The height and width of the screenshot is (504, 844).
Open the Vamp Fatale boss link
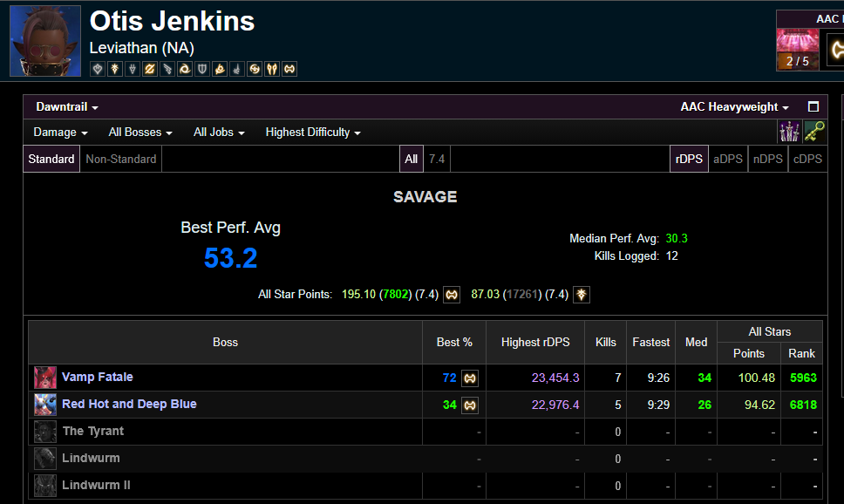pos(98,377)
